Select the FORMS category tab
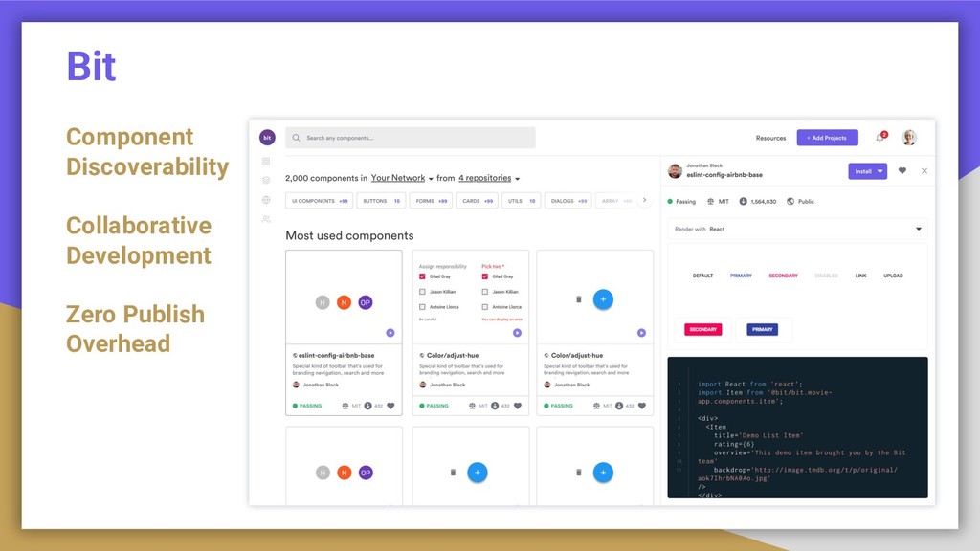The width and height of the screenshot is (980, 551). point(432,201)
